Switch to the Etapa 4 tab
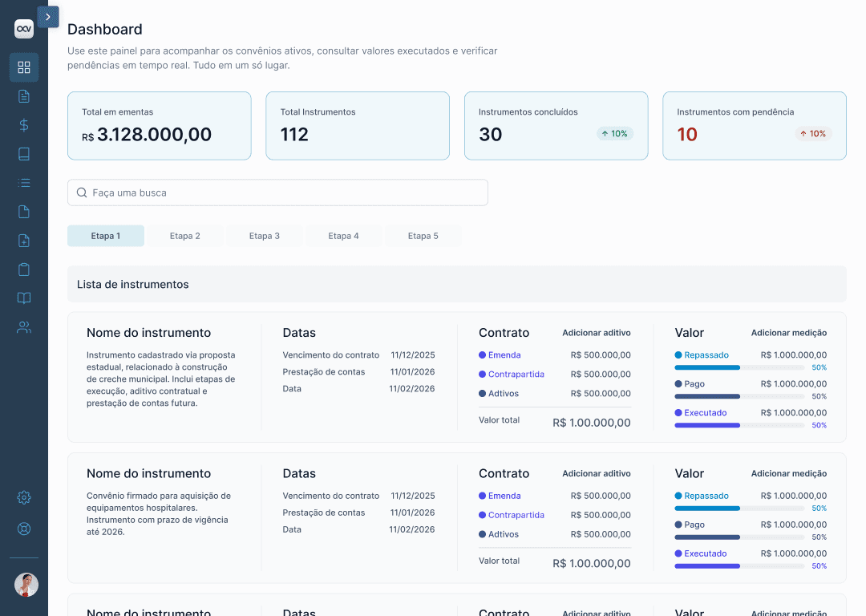 [x=343, y=236]
